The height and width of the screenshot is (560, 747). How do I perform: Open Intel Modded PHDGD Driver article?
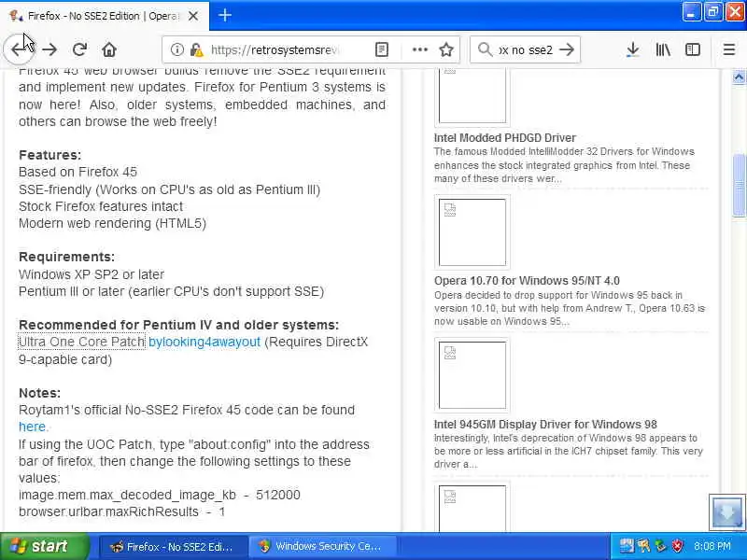505,138
